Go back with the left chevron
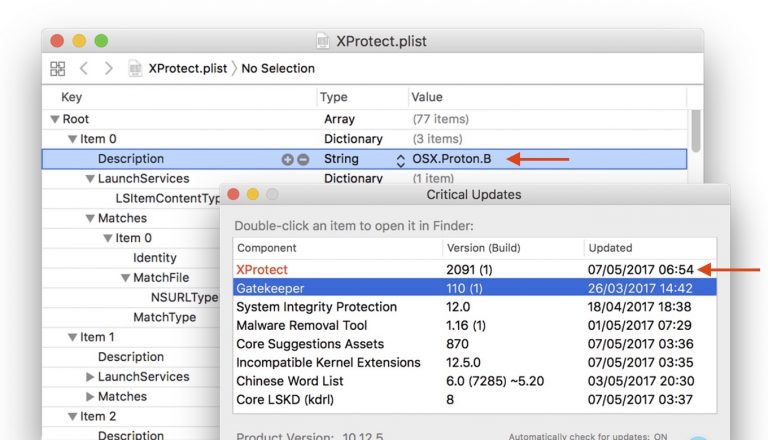The image size is (768, 440). pos(84,69)
